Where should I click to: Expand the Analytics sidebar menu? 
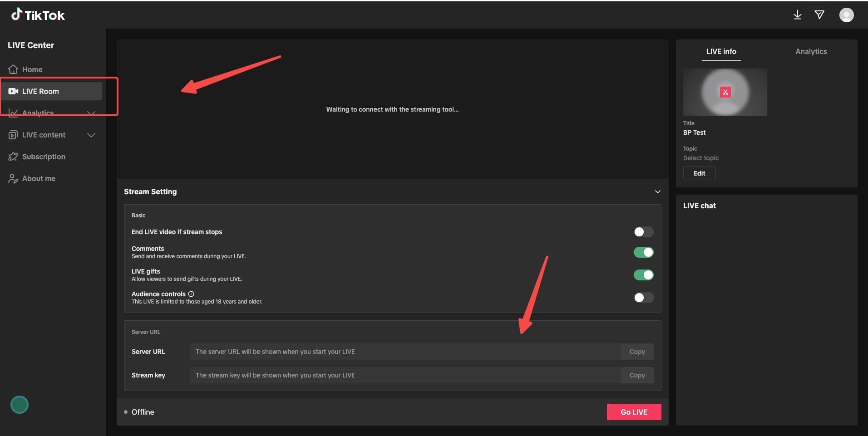pyautogui.click(x=91, y=113)
